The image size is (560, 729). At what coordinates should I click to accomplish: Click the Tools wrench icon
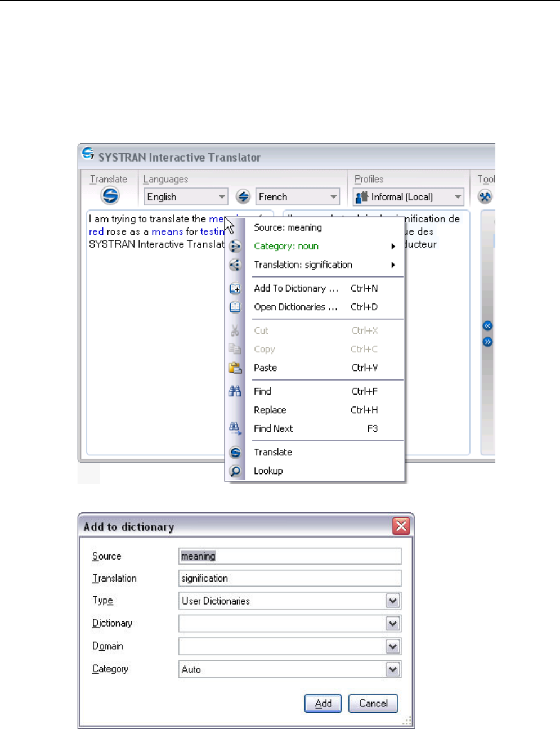coord(485,196)
